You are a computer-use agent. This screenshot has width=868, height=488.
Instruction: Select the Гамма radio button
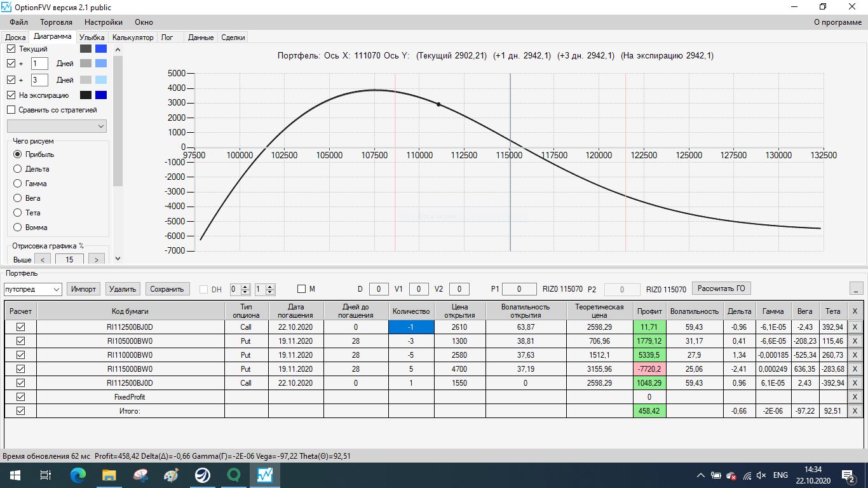(17, 184)
